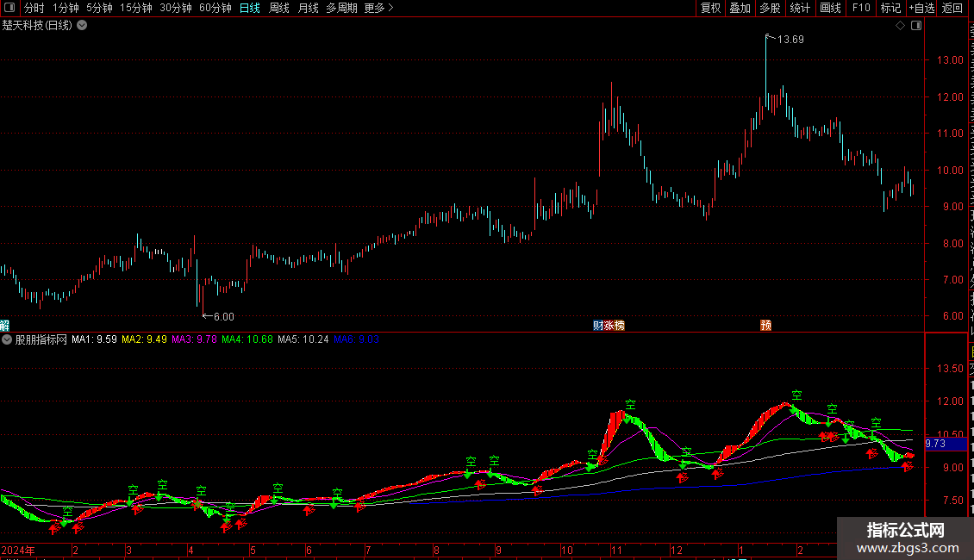Click the 叠加 overlay button
The image size is (974, 560).
pyautogui.click(x=740, y=8)
